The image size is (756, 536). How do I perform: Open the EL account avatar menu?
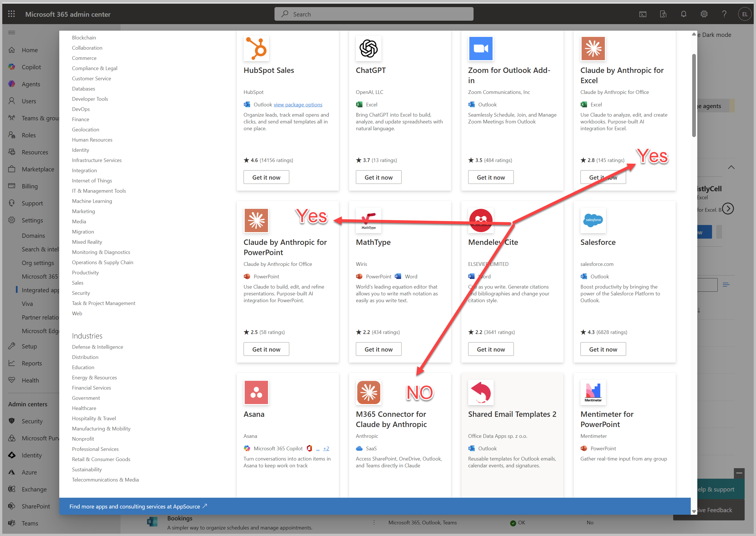point(744,14)
